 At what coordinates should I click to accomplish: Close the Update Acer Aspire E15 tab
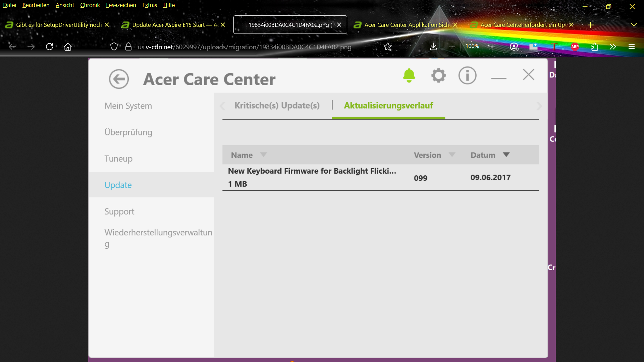click(x=223, y=25)
